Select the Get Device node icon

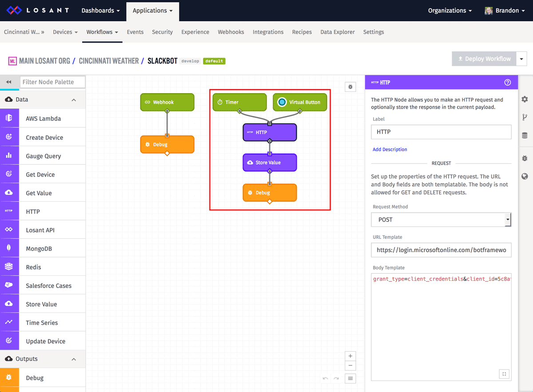click(9, 174)
